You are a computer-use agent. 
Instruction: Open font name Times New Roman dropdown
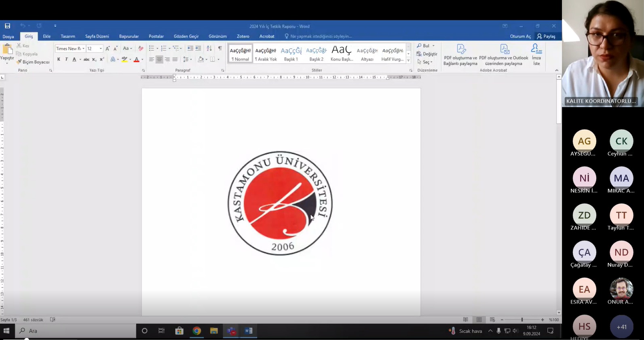84,49
